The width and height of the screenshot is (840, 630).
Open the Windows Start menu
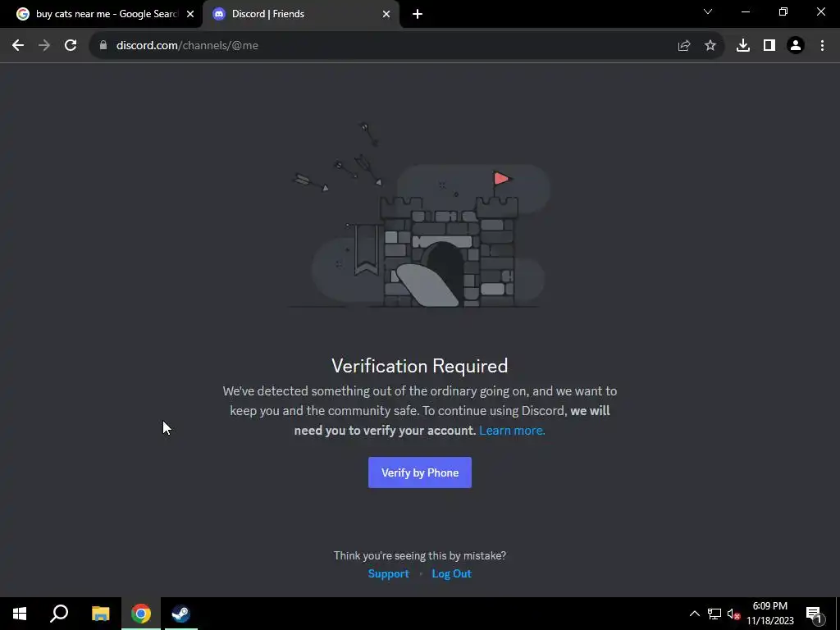[20, 614]
